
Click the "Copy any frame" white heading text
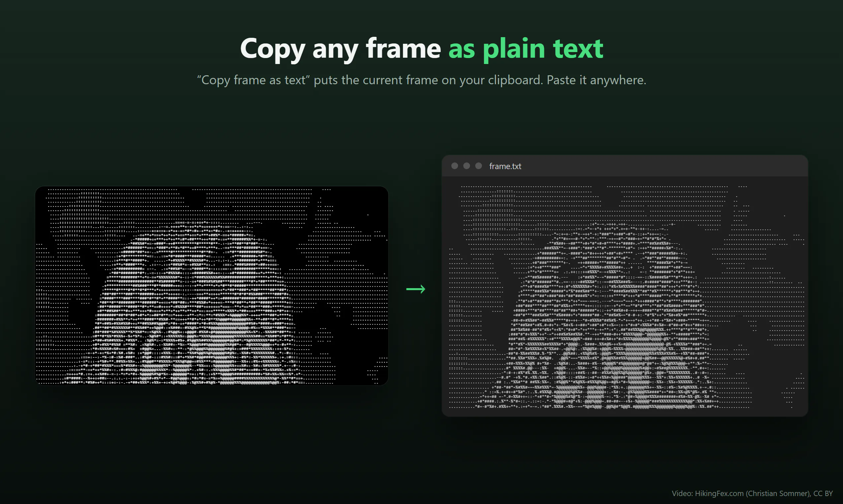point(340,49)
